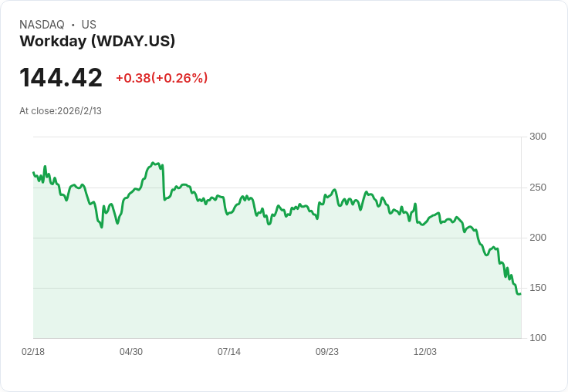The image size is (568, 392).
Task: Click the 300 price axis label
Action: click(538, 137)
